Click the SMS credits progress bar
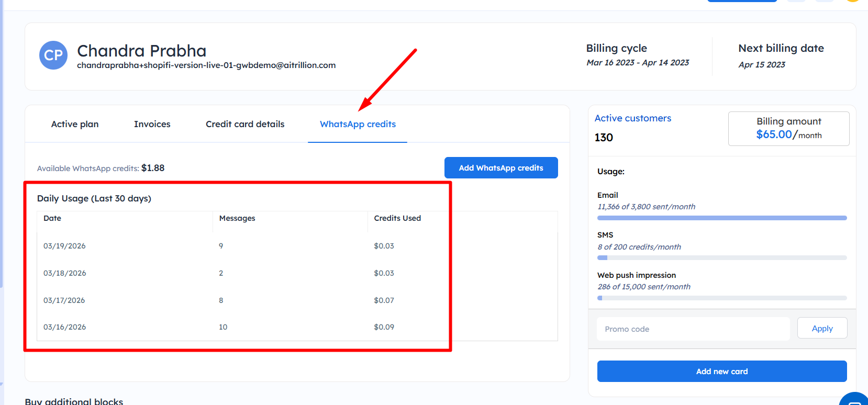The height and width of the screenshot is (405, 868). [721, 258]
